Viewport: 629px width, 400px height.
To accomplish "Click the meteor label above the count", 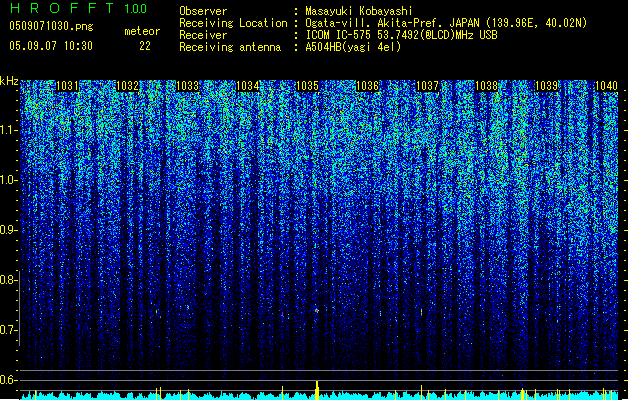I will click(142, 31).
